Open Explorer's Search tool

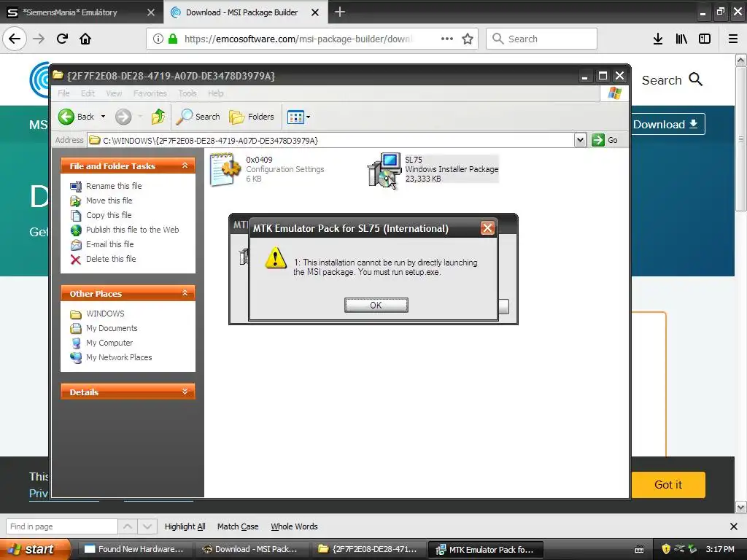[198, 117]
